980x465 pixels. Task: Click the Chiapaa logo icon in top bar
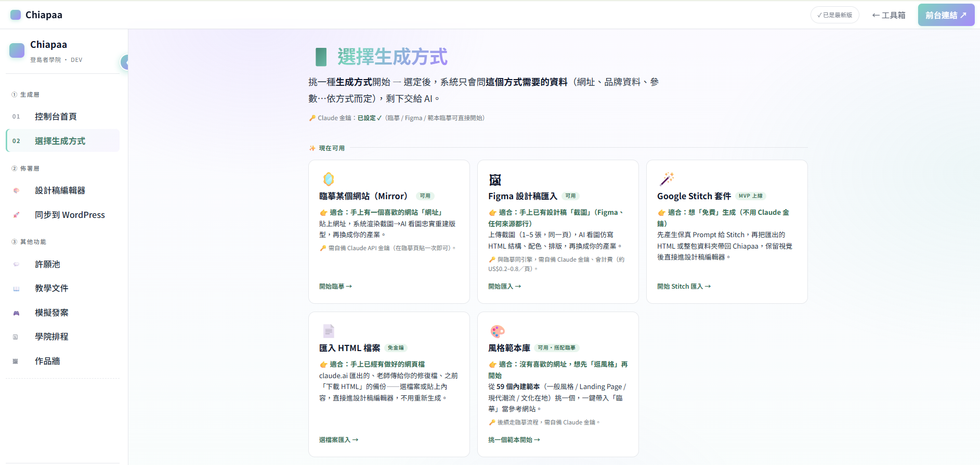tap(16, 15)
